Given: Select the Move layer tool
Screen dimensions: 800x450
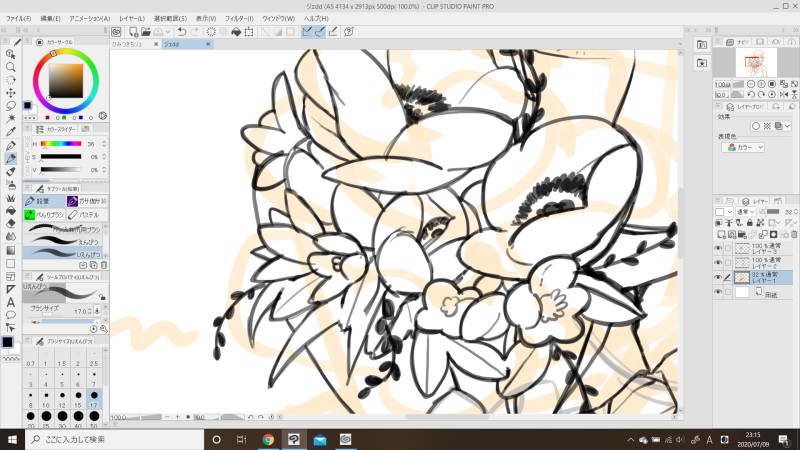Looking at the screenshot, I should [10, 93].
